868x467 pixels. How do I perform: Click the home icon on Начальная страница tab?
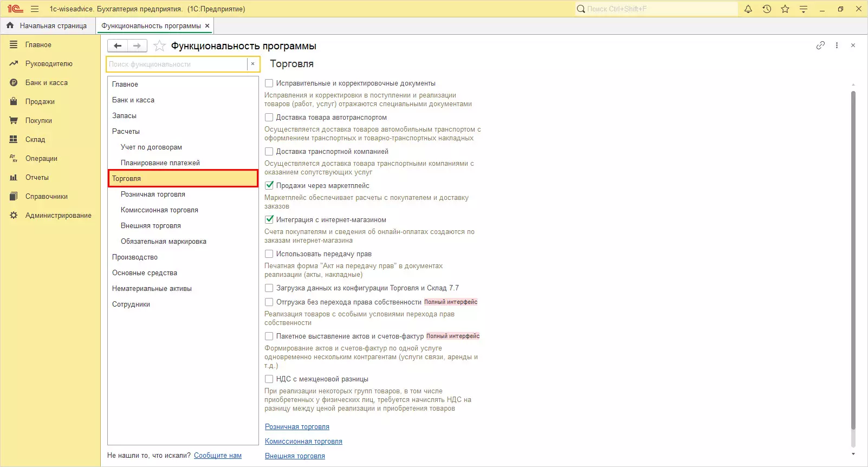coord(10,25)
